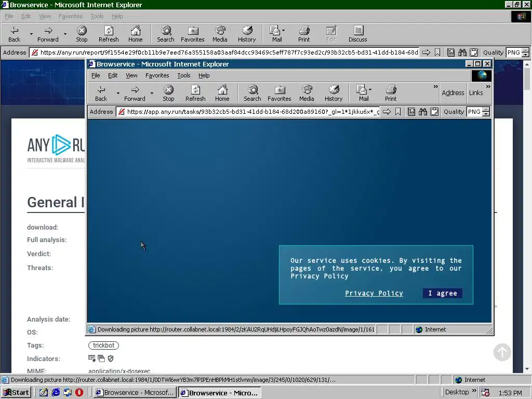The height and width of the screenshot is (399, 532).
Task: Click Home in the front window toolbar
Action: tap(222, 94)
